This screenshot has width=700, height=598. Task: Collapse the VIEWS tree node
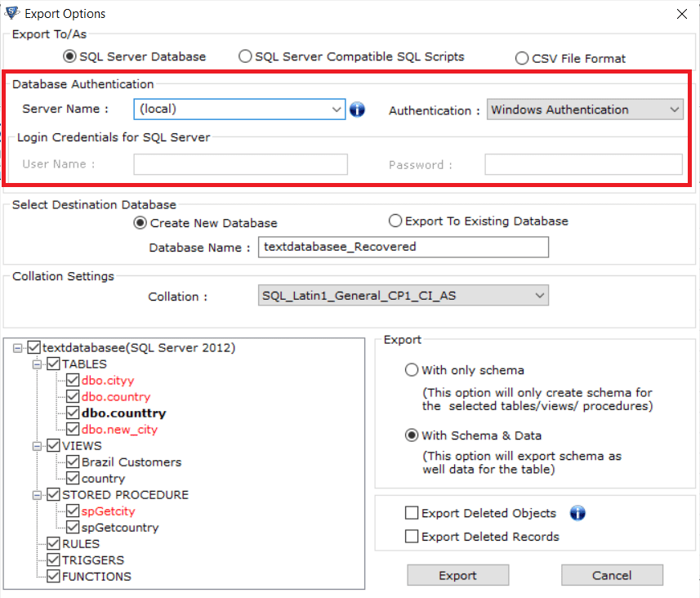pyautogui.click(x=37, y=445)
